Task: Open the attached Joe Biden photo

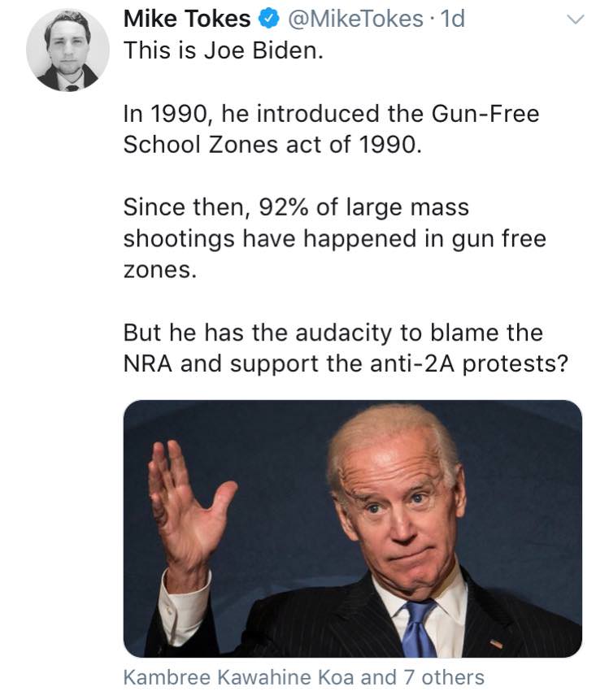Action: (353, 528)
